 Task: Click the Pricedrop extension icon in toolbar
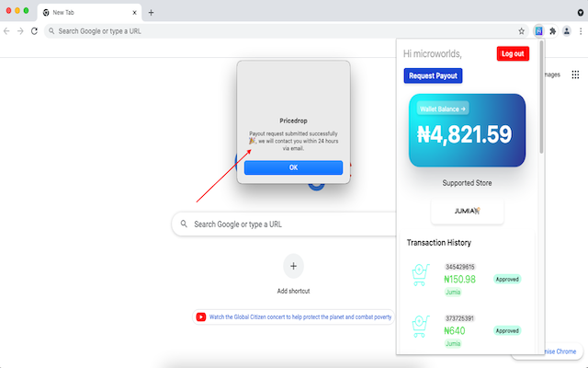pyautogui.click(x=539, y=30)
